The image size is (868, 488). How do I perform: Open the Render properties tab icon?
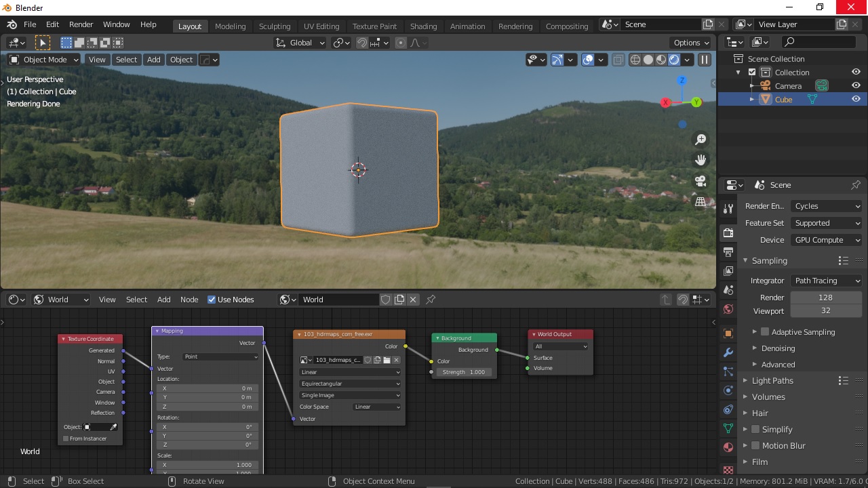[728, 232]
